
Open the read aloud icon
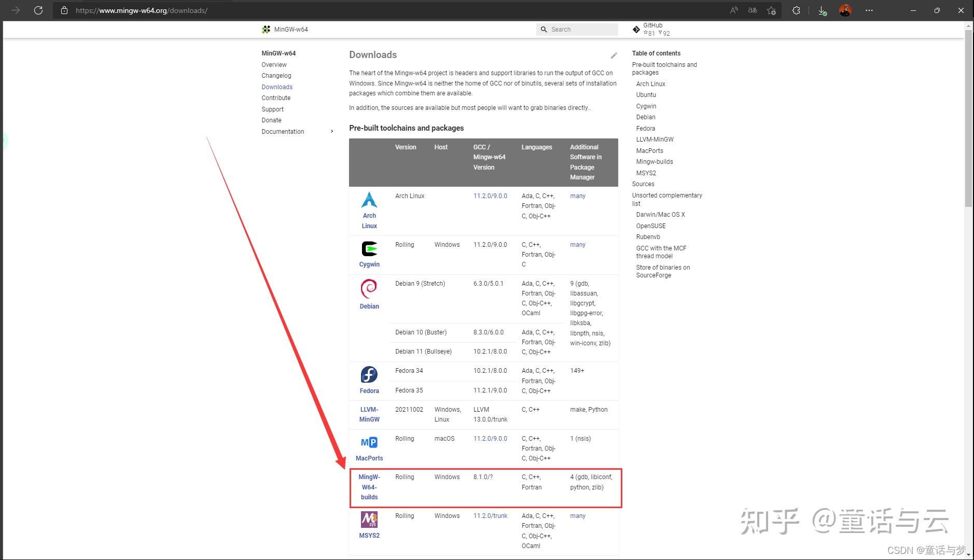coord(734,10)
